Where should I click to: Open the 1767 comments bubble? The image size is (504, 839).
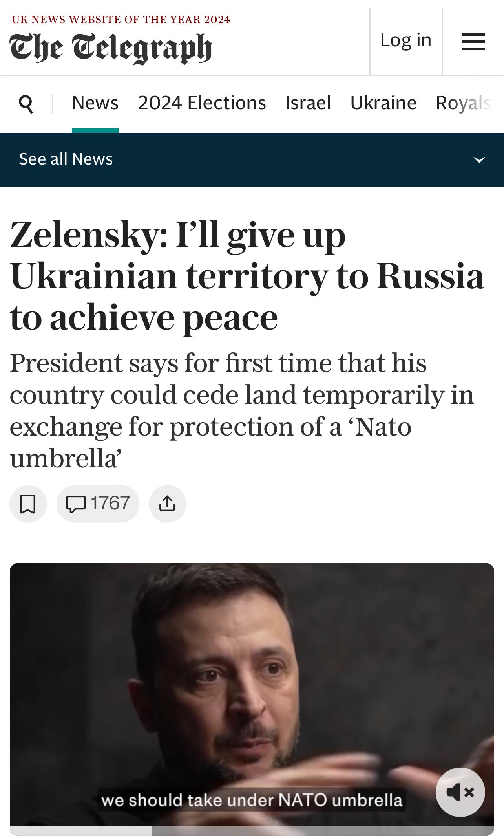[98, 504]
